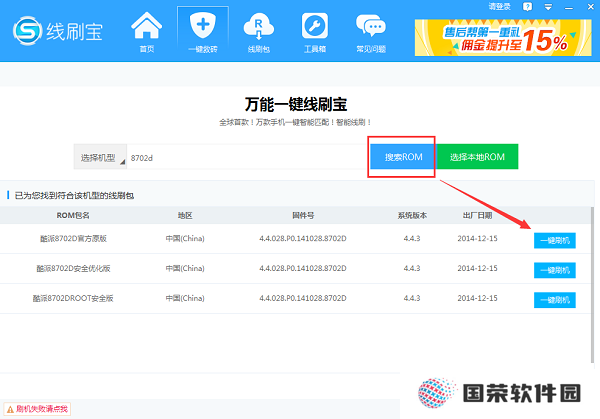Click the ROM list vertical scrollbar

coord(592,285)
